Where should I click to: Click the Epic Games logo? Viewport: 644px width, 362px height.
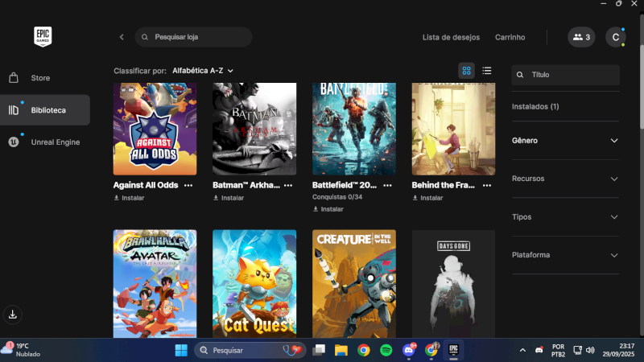[43, 36]
